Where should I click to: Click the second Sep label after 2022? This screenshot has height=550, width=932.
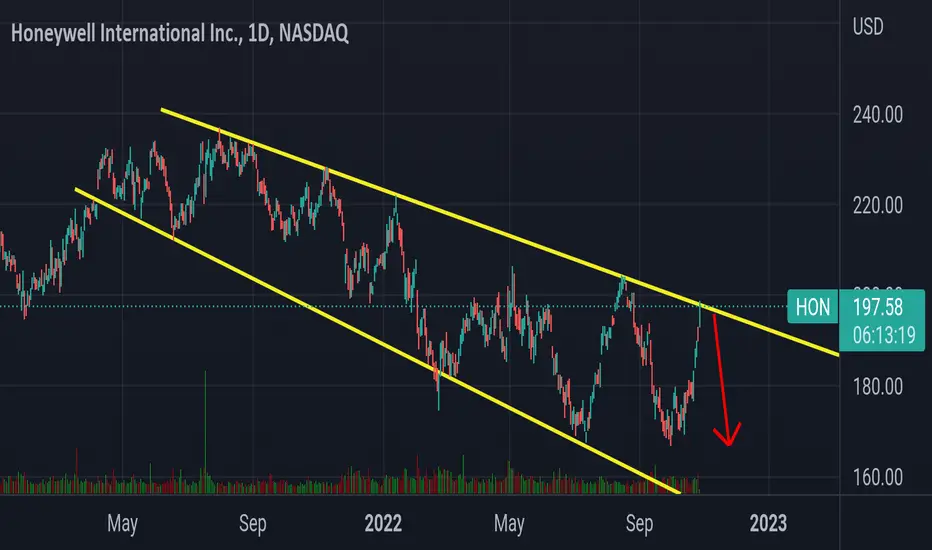pyautogui.click(x=640, y=524)
